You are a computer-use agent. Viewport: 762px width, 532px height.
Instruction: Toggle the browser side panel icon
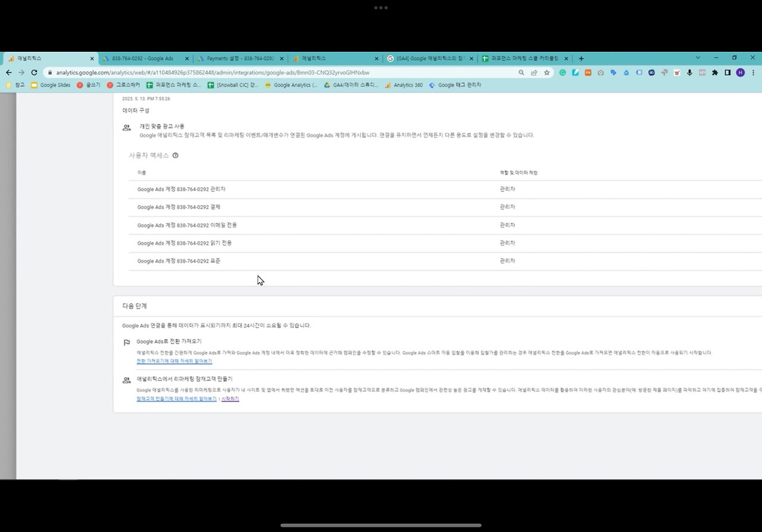click(727, 73)
